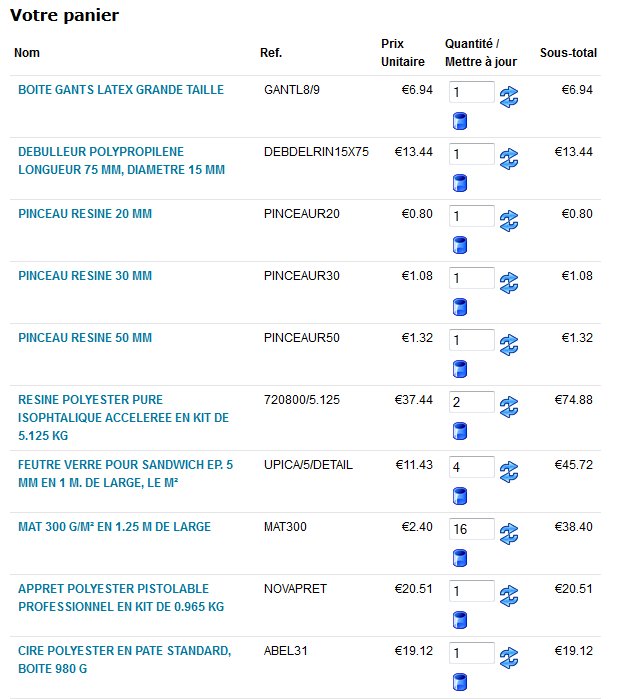Remove PINCEAU RESINE 20 MM from cart
This screenshot has height=699, width=619.
tap(460, 246)
